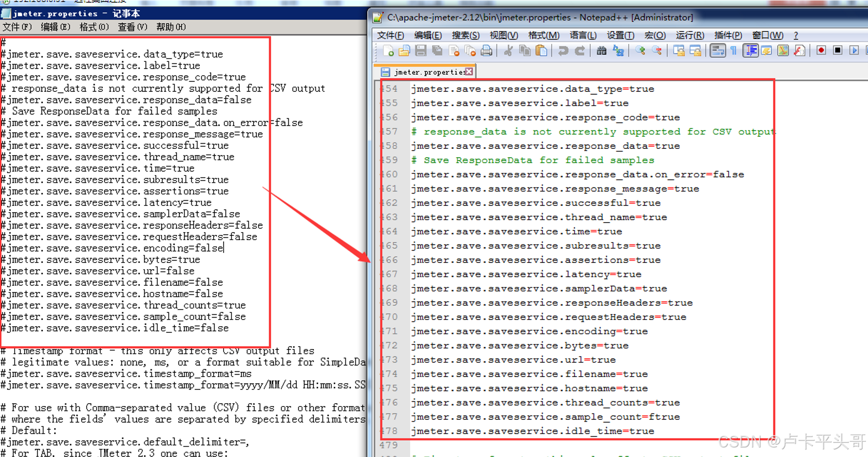Click line 473 url=true in Notepad++
Screen dimensions: 868x457
pyautogui.click(x=513, y=360)
